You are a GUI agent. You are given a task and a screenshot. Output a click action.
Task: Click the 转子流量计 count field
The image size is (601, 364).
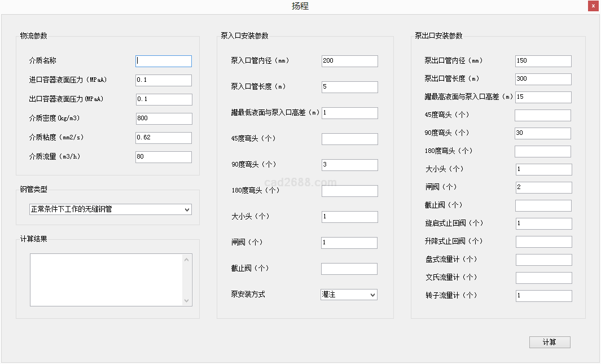coord(543,296)
